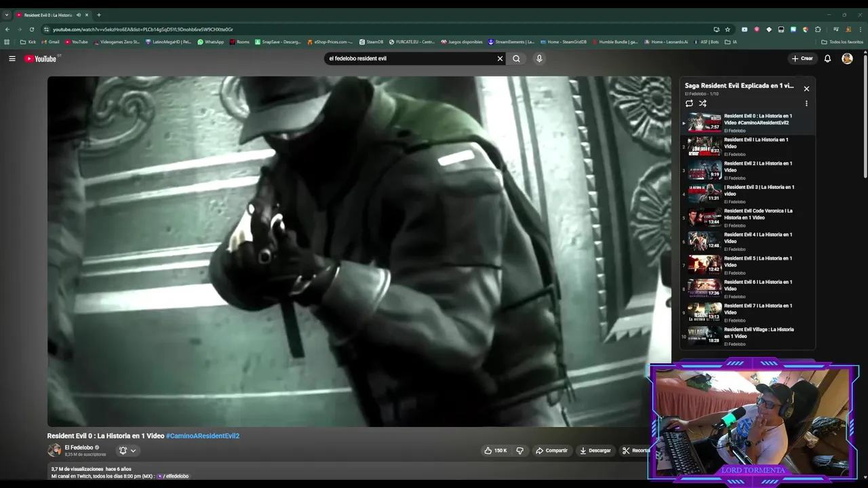Go to the YouTube home logo
868x488 pixels.
(41, 58)
